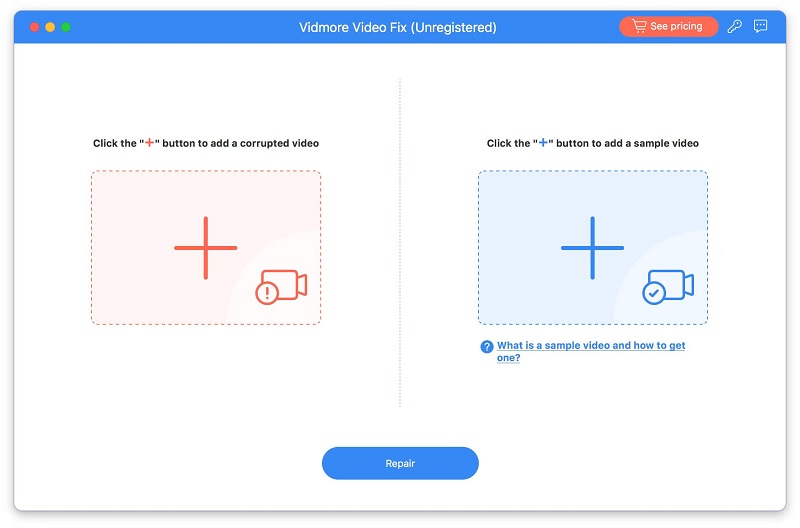This screenshot has width=800, height=528.
Task: Click the large red plus to add corrupted video
Action: click(x=206, y=248)
